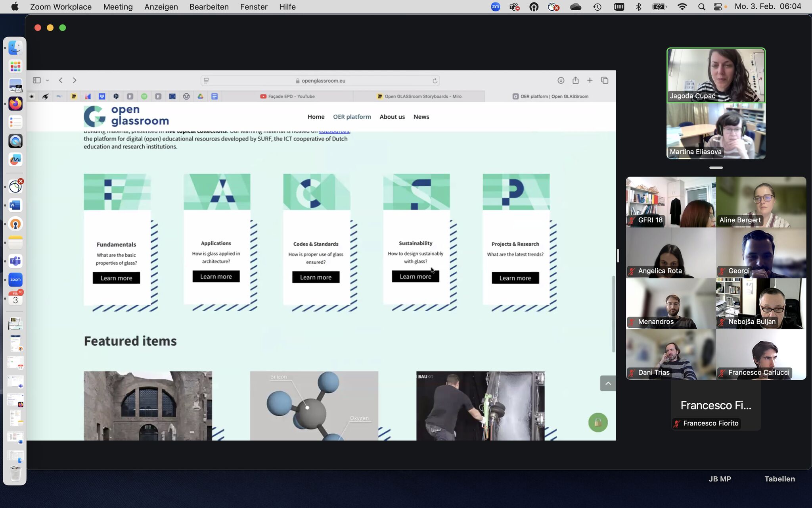
Task: Open Microsoft Word from the dock
Action: pyautogui.click(x=15, y=205)
